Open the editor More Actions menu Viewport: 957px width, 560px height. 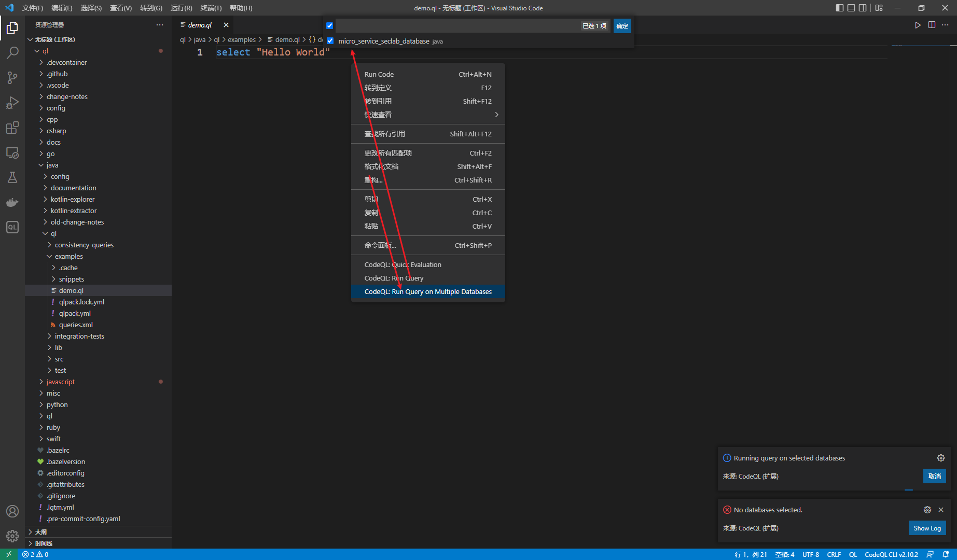click(x=945, y=25)
